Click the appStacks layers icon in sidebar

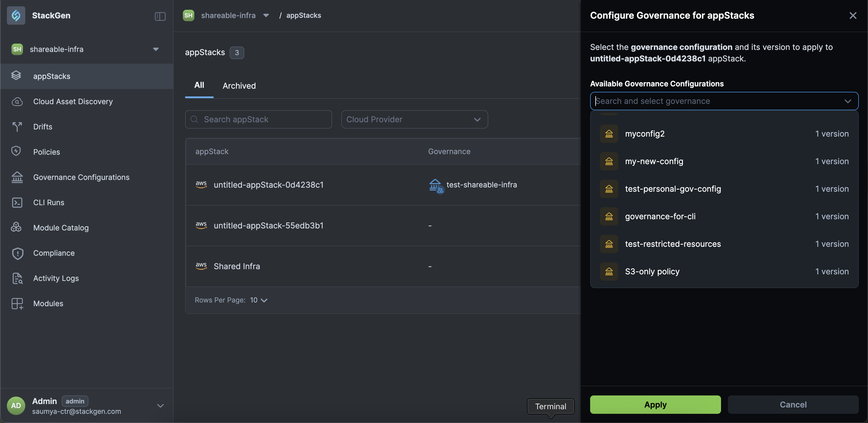[x=16, y=75]
